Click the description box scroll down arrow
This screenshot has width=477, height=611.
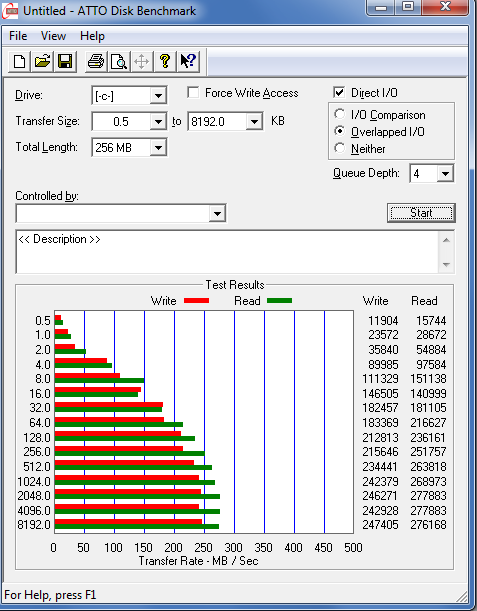pos(446,265)
